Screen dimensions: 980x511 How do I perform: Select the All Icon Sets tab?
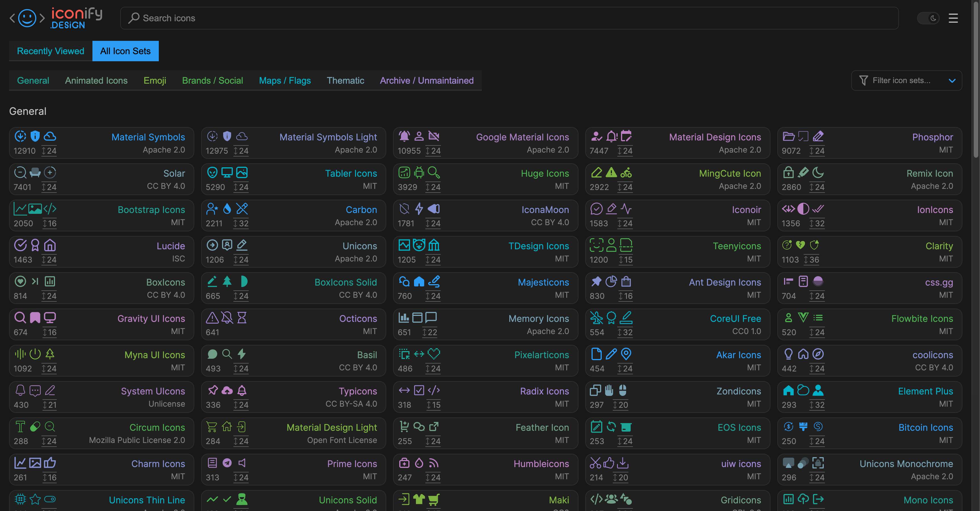pos(126,51)
